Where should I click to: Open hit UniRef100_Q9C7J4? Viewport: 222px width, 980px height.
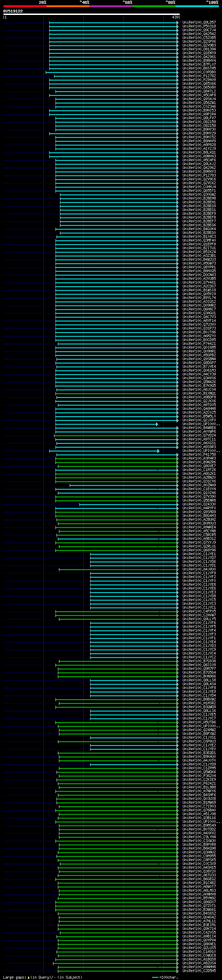pyautogui.click(x=199, y=30)
